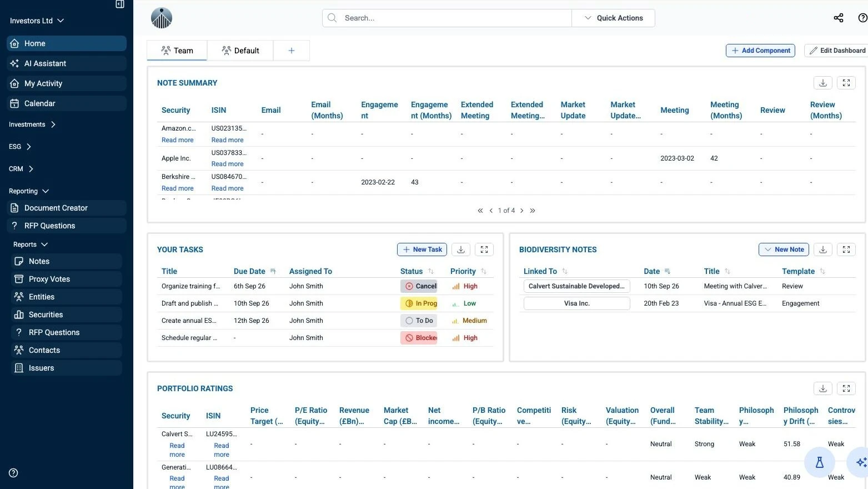Collapse the Reporting sidebar section

(29, 191)
